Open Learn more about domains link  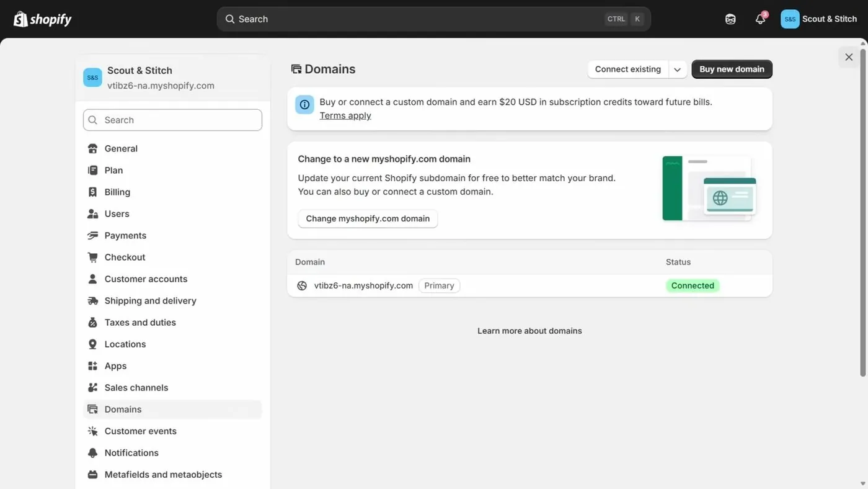click(x=529, y=331)
